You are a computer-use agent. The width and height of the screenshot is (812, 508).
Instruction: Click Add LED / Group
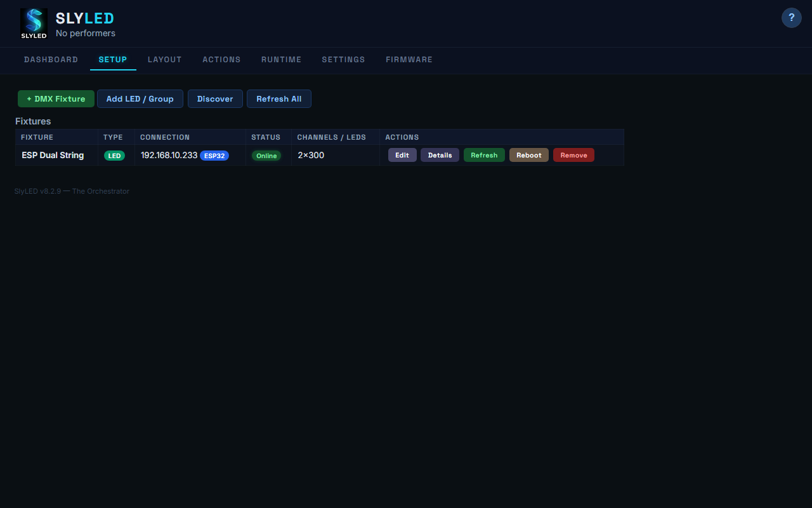140,98
